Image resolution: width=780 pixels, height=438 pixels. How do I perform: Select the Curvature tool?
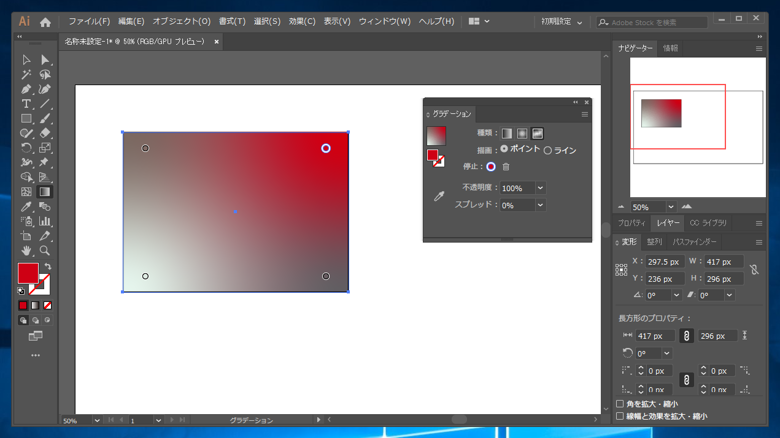(45, 90)
